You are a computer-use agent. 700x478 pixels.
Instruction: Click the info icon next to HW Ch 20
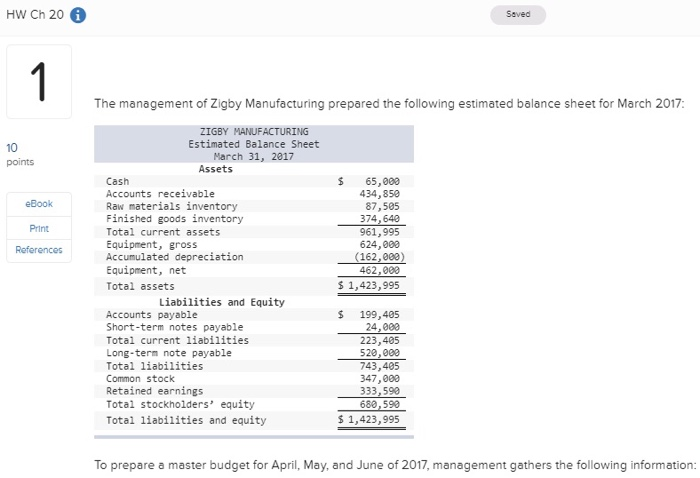pos(78,15)
